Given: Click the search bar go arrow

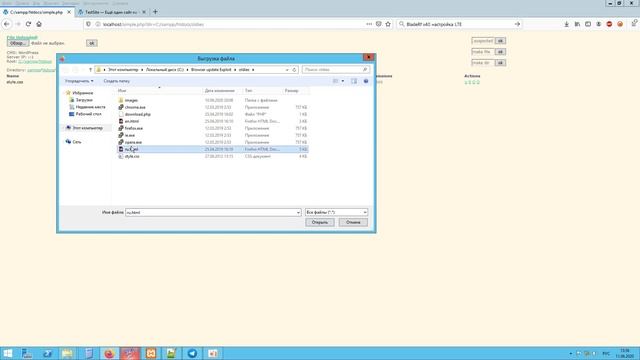Looking at the screenshot, I should coord(517,24).
